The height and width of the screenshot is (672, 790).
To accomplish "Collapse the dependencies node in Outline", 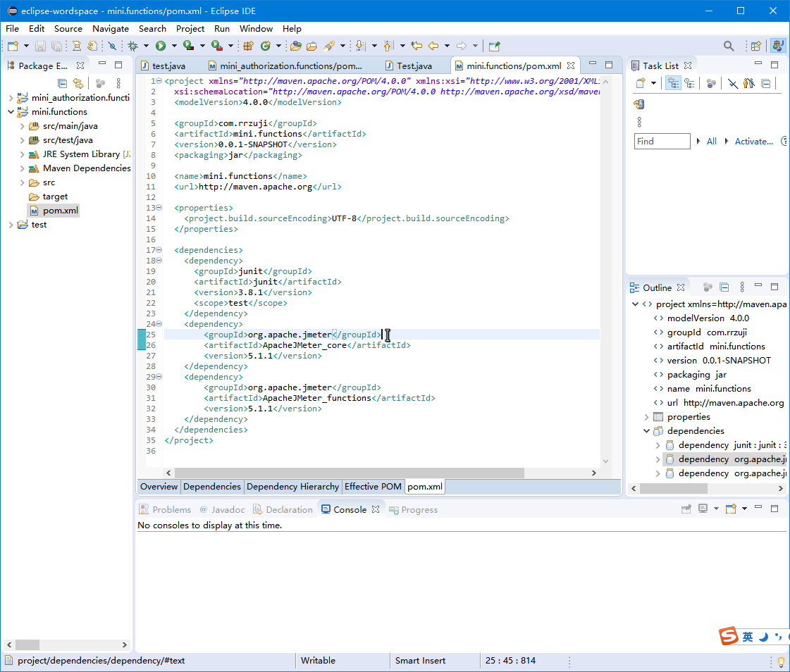I will click(646, 431).
